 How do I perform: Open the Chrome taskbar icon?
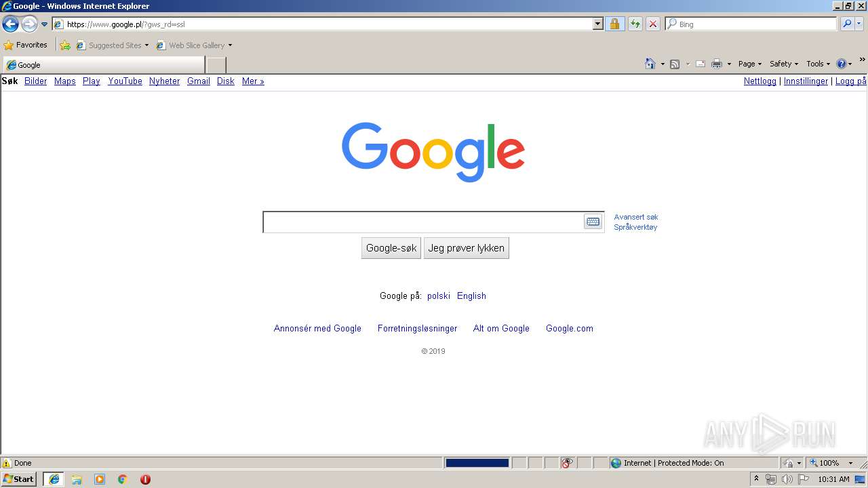123,479
